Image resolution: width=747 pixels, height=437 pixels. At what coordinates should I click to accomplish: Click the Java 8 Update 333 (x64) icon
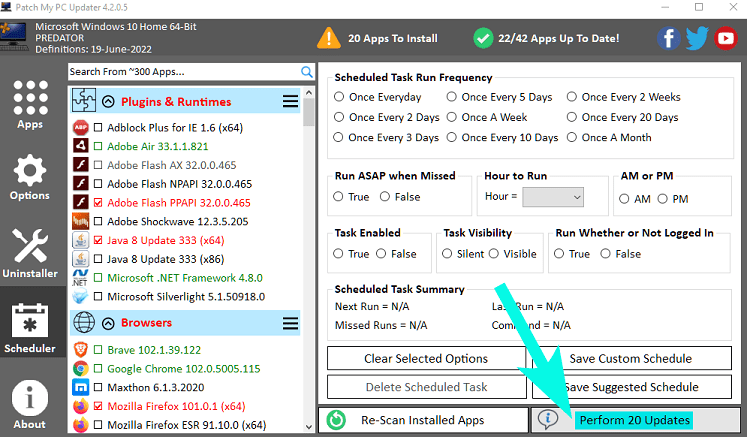[81, 240]
